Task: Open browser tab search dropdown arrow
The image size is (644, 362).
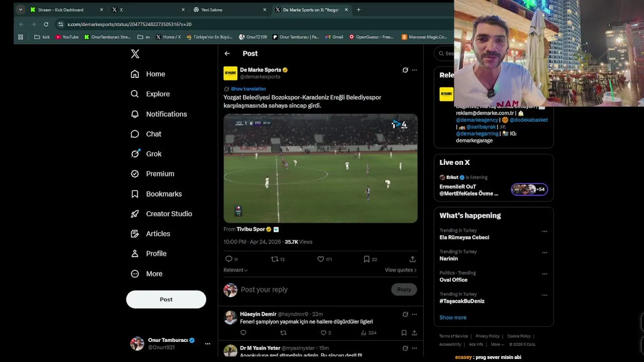Action: click(21, 10)
